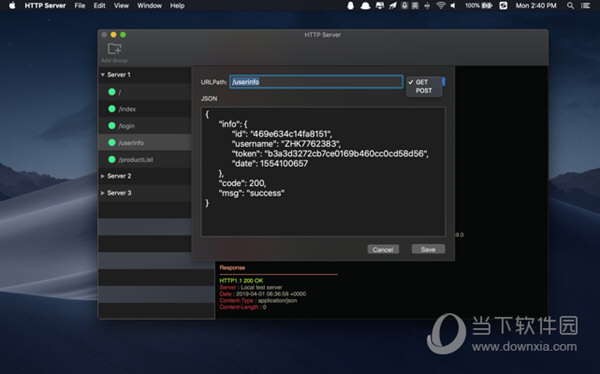Open the Window menu
This screenshot has height=374, width=600.
coord(149,5)
